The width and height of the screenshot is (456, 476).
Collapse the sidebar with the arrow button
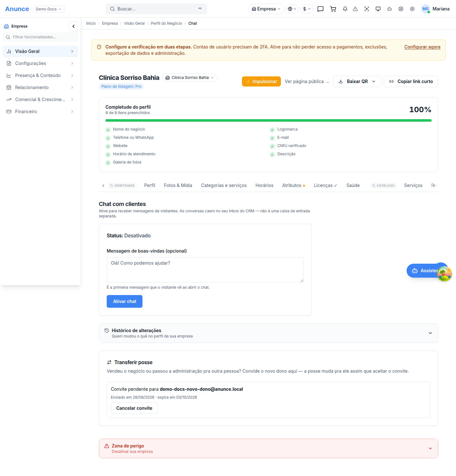point(73,26)
